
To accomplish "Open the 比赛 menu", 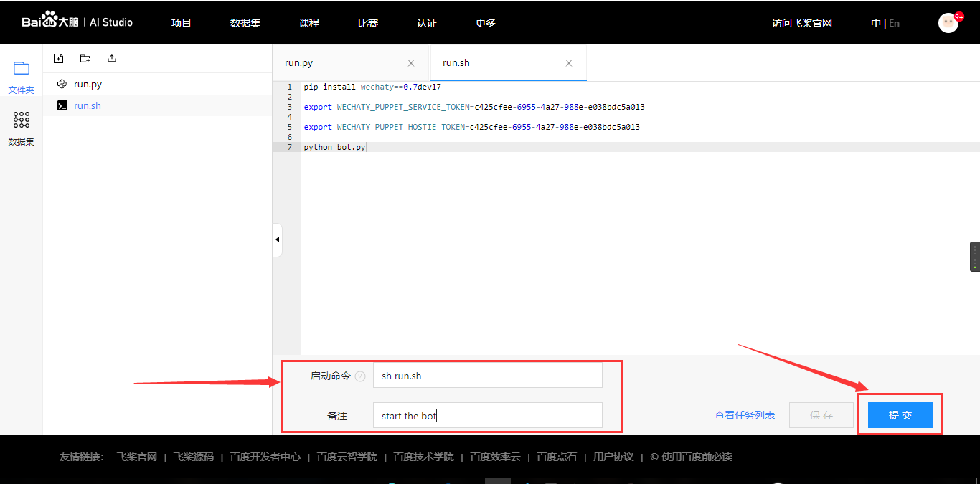I will [368, 23].
